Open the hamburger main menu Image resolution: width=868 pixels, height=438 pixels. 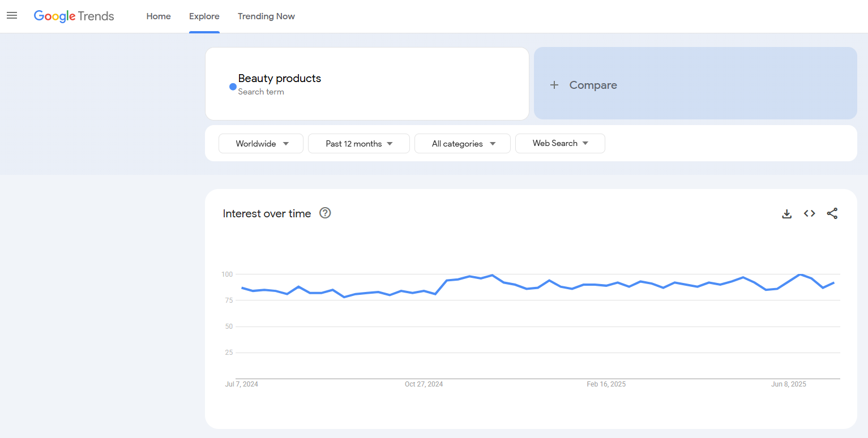click(12, 16)
